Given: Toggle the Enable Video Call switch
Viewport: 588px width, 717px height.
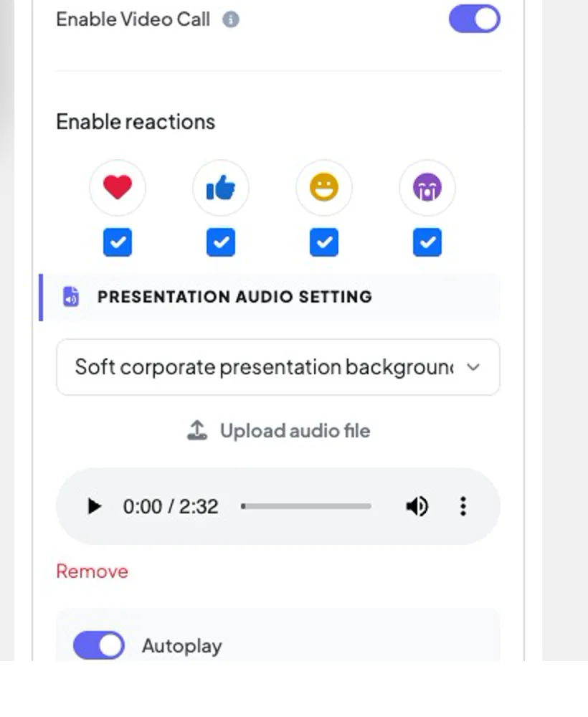Looking at the screenshot, I should (x=474, y=19).
